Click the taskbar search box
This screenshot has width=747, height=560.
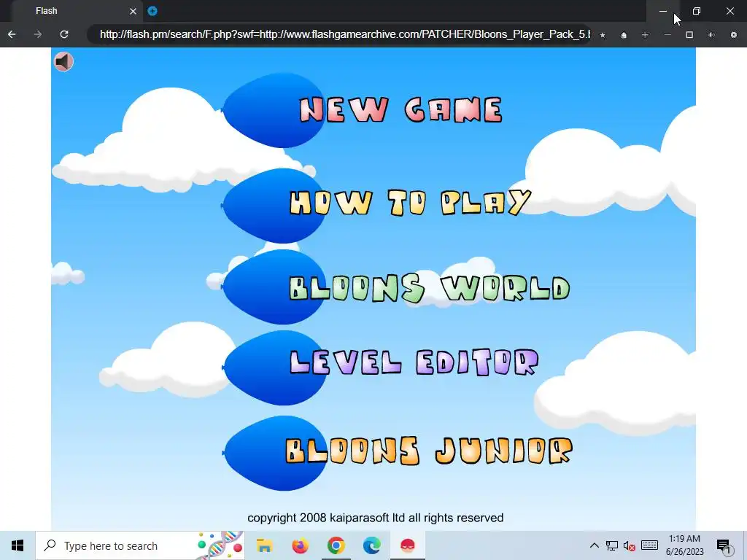click(x=140, y=545)
